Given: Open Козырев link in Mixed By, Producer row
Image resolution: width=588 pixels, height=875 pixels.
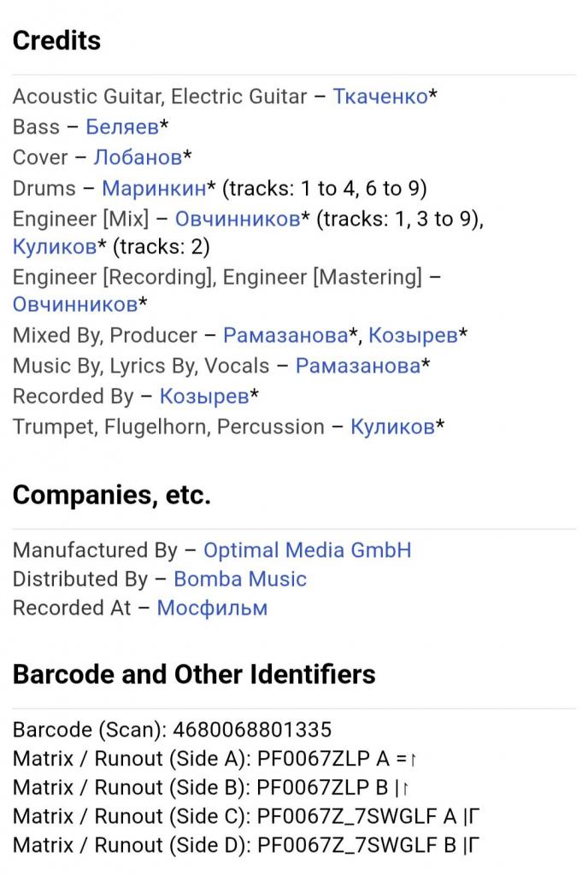Looking at the screenshot, I should click(x=413, y=335).
